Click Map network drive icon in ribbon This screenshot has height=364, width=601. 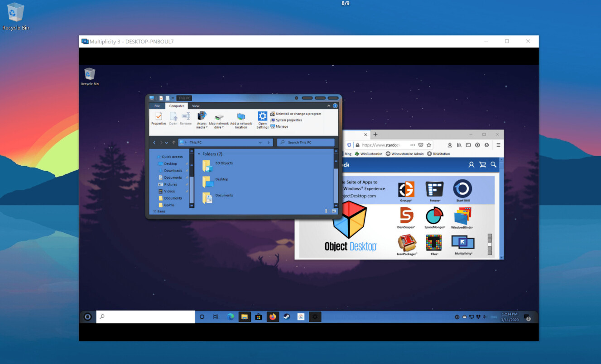(219, 117)
